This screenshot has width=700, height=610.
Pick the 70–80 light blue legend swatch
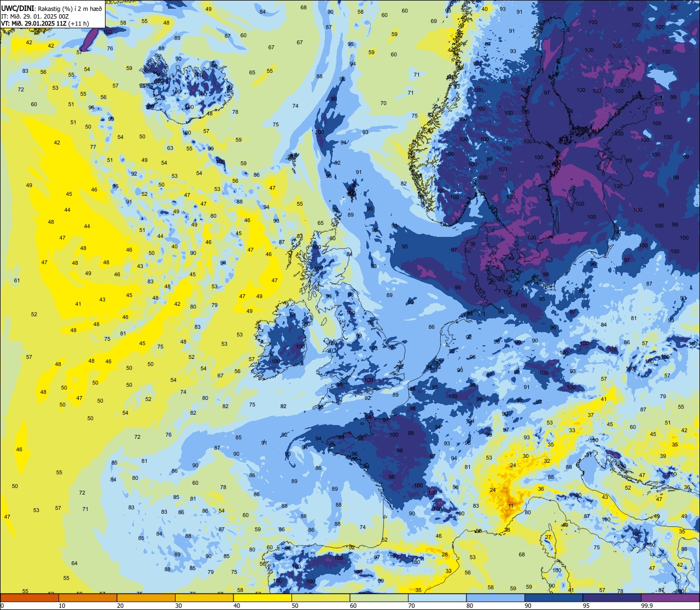click(x=437, y=597)
